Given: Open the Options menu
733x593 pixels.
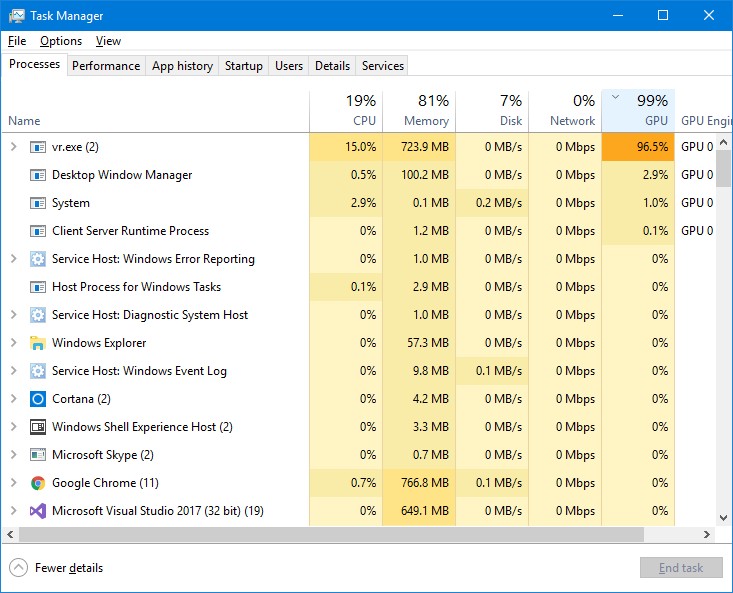Looking at the screenshot, I should [x=61, y=41].
